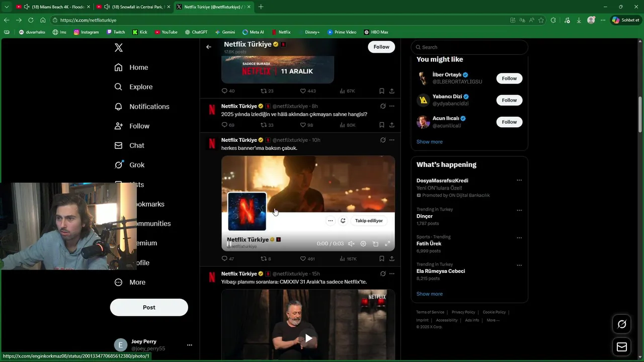Image resolution: width=644 pixels, height=362 pixels.
Task: Click the X search field
Action: tap(469, 47)
